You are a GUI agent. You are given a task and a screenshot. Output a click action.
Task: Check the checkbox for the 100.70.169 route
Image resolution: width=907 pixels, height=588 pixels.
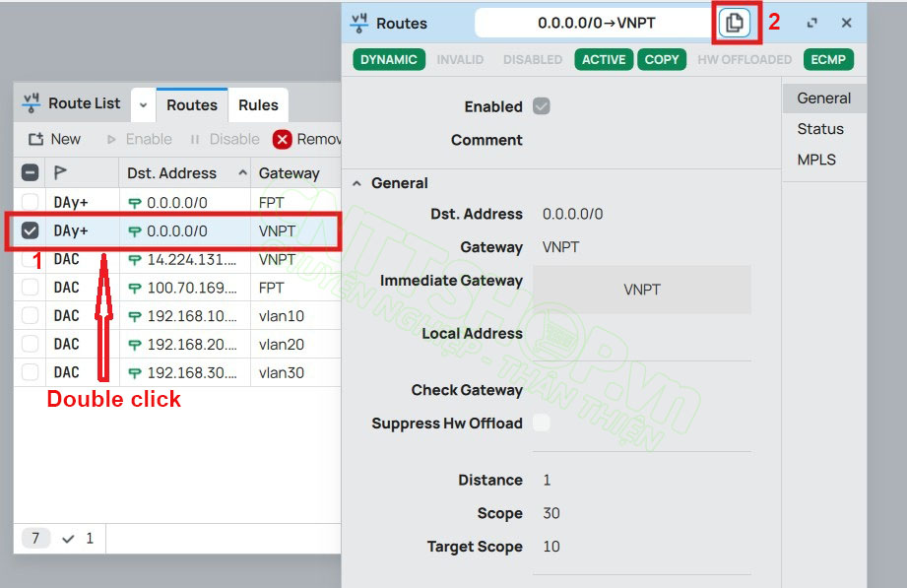pyautogui.click(x=30, y=287)
